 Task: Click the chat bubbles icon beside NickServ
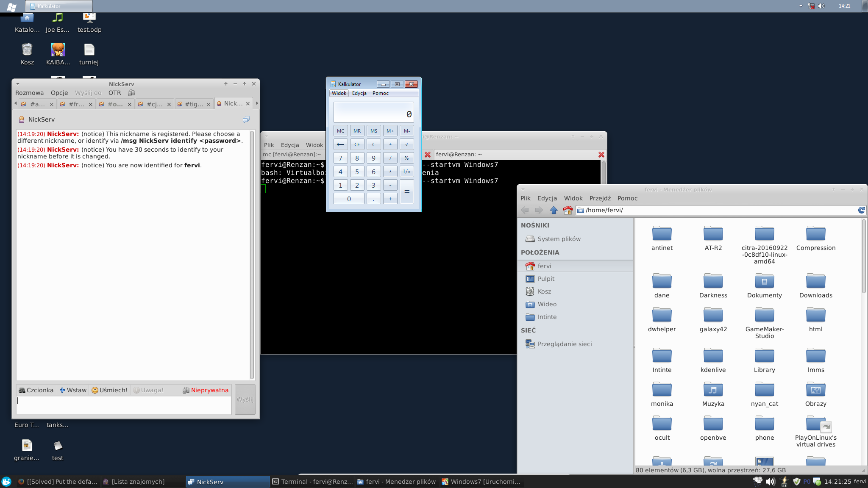click(x=246, y=120)
